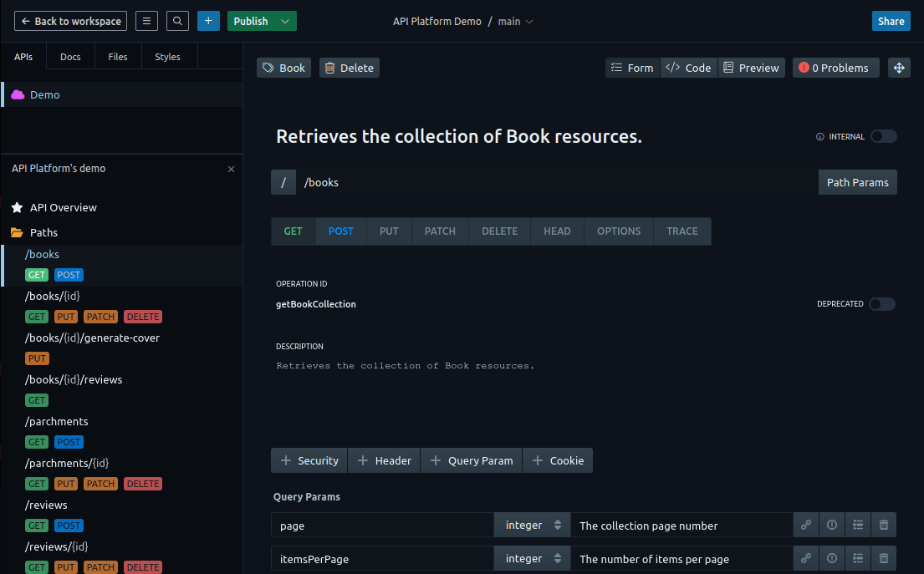
Task: Open the list options icon for page parameter
Action: pyautogui.click(x=858, y=525)
